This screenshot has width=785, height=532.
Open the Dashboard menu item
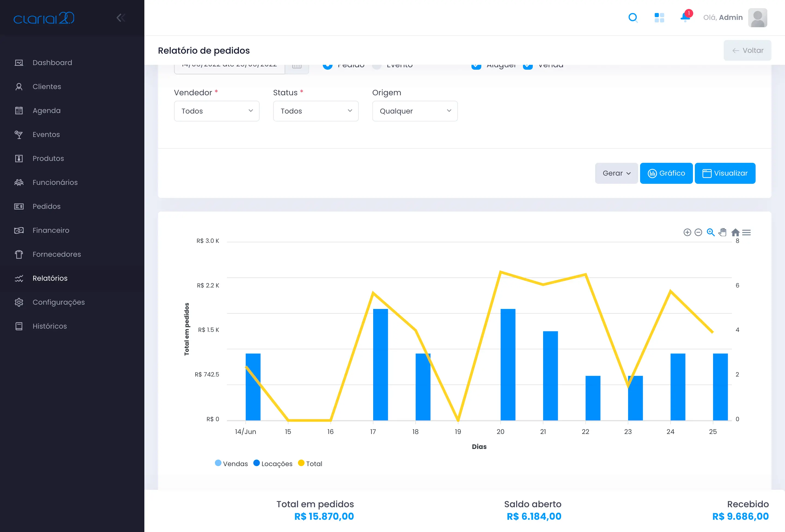(x=52, y=63)
